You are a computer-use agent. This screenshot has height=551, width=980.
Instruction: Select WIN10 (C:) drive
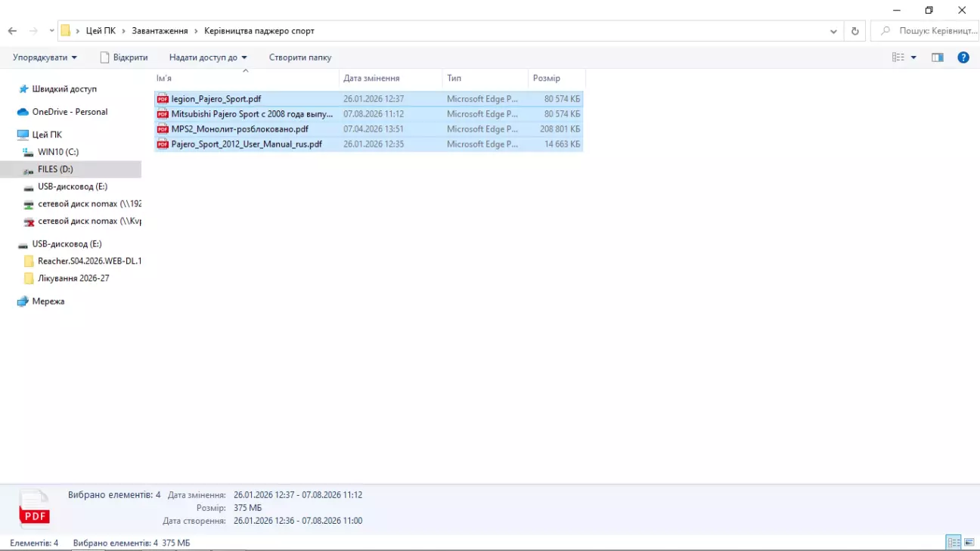pyautogui.click(x=58, y=152)
